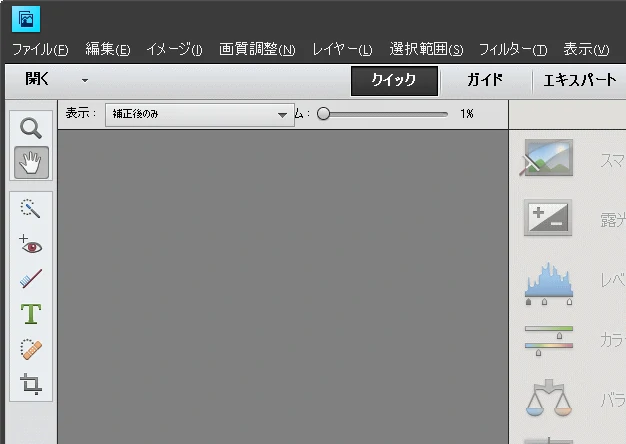Click the 開く button

click(x=37, y=79)
